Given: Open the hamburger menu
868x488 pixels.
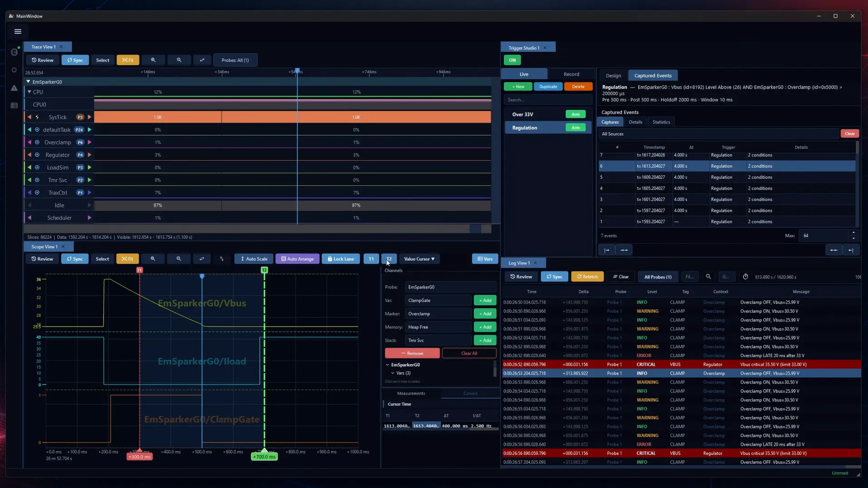Looking at the screenshot, I should 18,31.
